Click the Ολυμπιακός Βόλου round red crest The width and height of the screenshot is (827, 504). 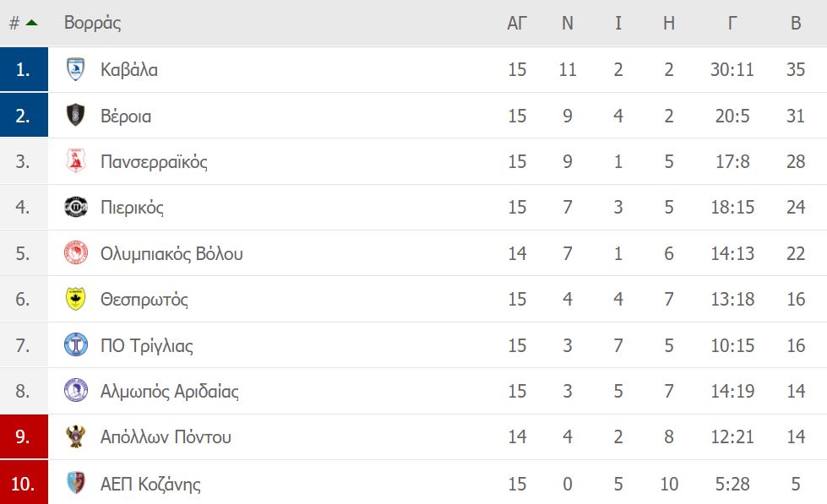[x=75, y=253]
